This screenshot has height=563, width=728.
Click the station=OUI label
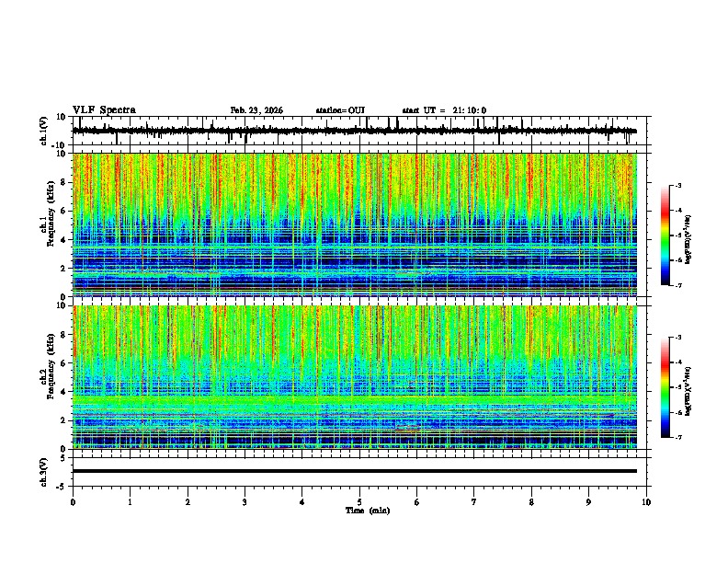tap(340, 110)
